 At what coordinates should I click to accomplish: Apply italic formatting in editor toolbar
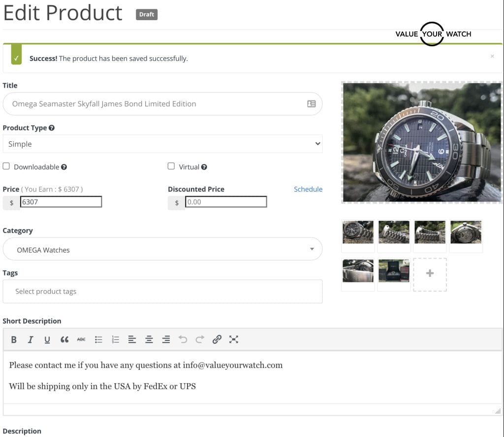tap(31, 339)
